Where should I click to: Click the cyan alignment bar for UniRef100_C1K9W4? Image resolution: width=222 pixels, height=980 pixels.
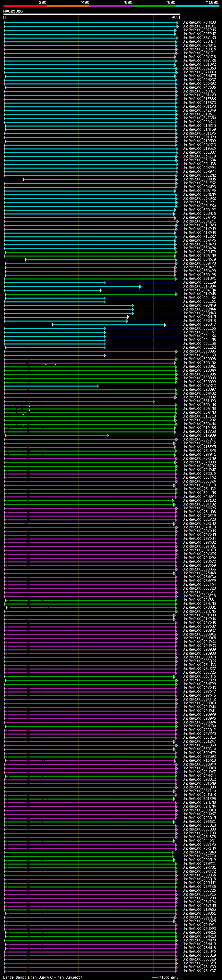(72, 286)
